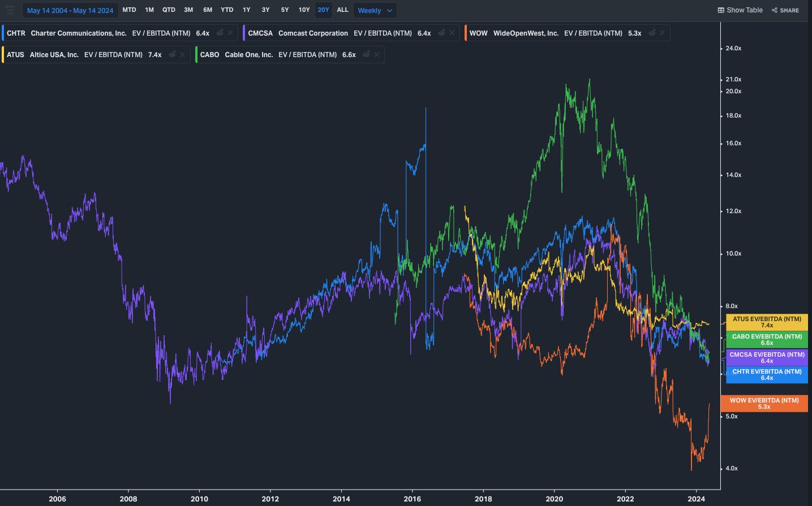812x506 pixels.
Task: Open the line style icon for WOW
Action: 652,33
